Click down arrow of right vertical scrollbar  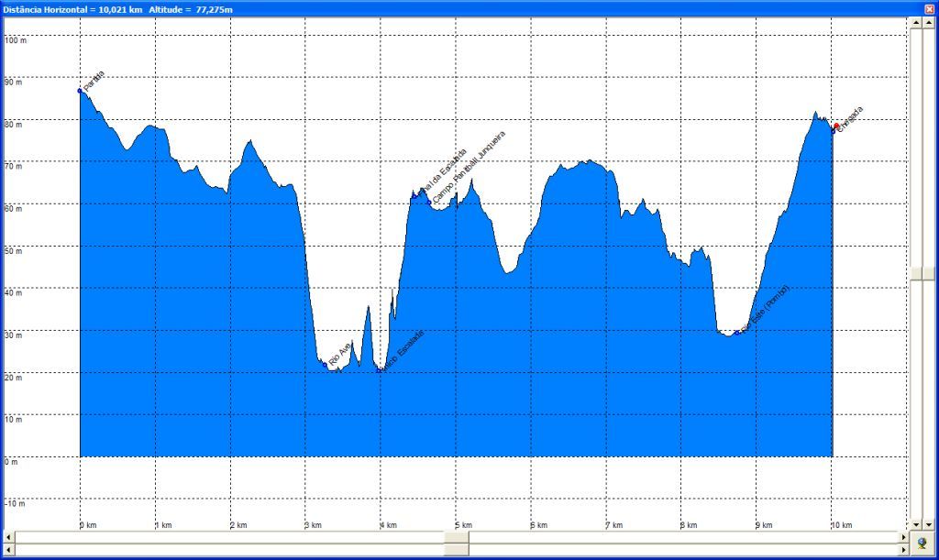click(x=929, y=524)
